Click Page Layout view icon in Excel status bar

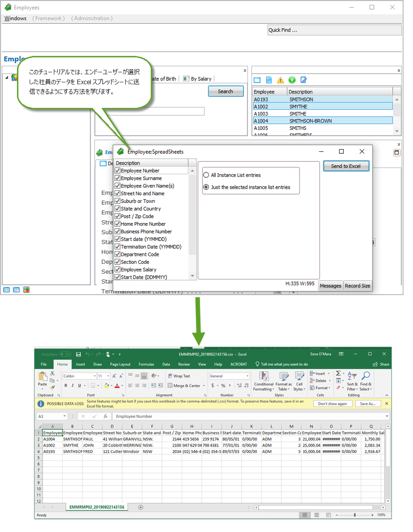pos(317,515)
